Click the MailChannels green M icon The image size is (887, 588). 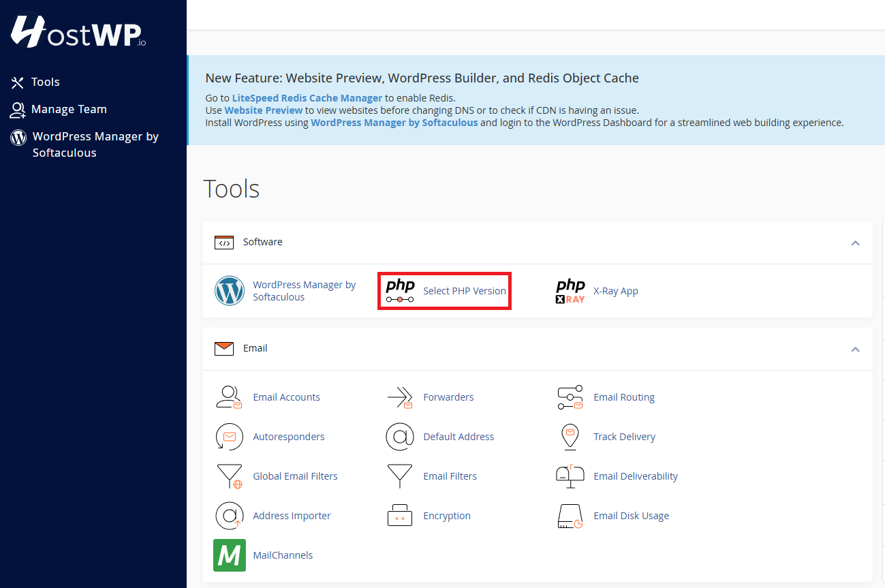tap(230, 555)
